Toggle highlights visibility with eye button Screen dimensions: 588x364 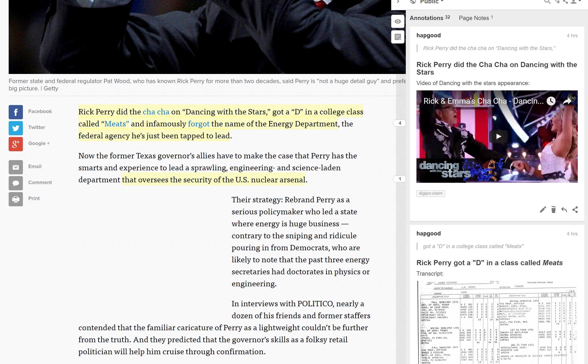pos(398,22)
